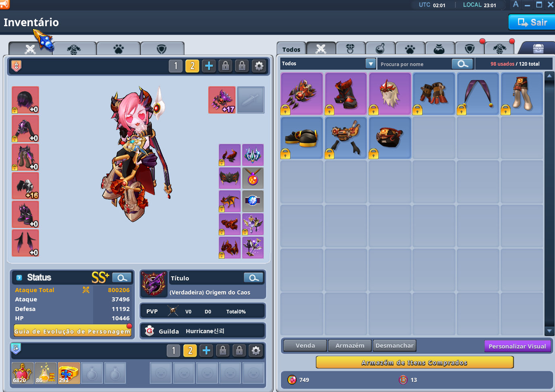The width and height of the screenshot is (555, 392).
Task: Open equipment preset gear settings
Action: click(259, 66)
